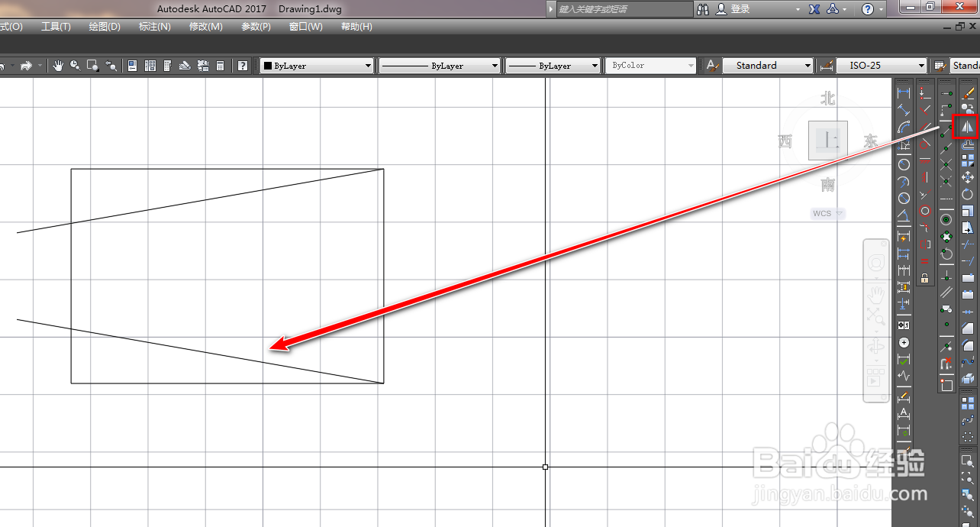980x527 pixels.
Task: Activate Zoom Window in top toolbar
Action: (x=93, y=66)
